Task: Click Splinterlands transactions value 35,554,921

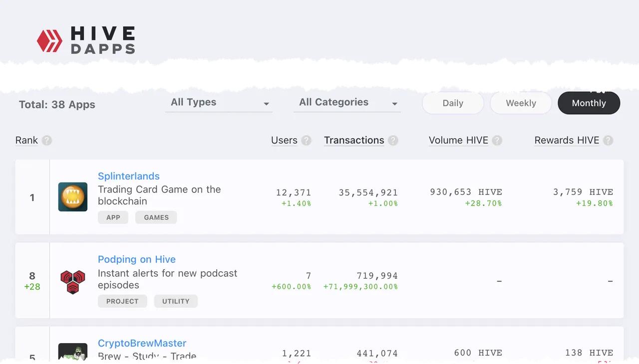Action: [368, 192]
